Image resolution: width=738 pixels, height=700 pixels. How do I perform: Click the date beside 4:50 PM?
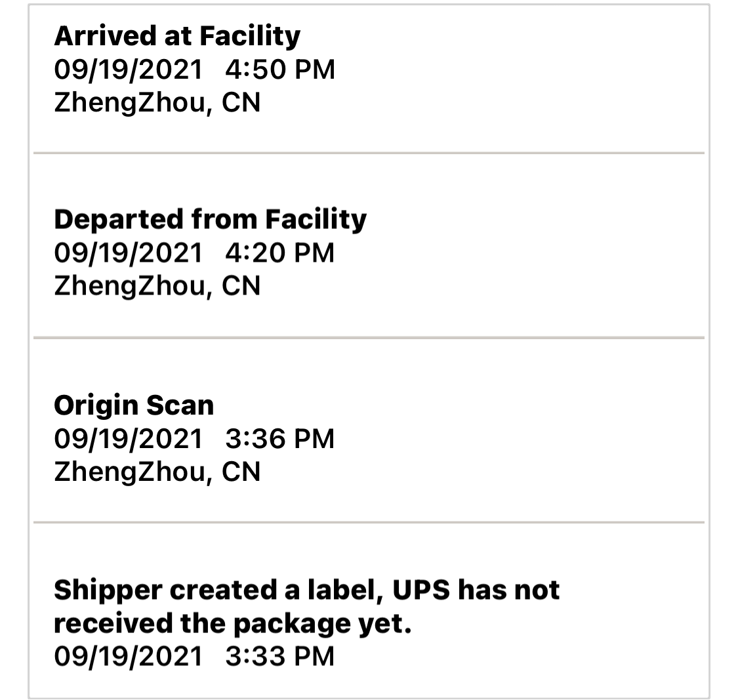[x=129, y=70]
